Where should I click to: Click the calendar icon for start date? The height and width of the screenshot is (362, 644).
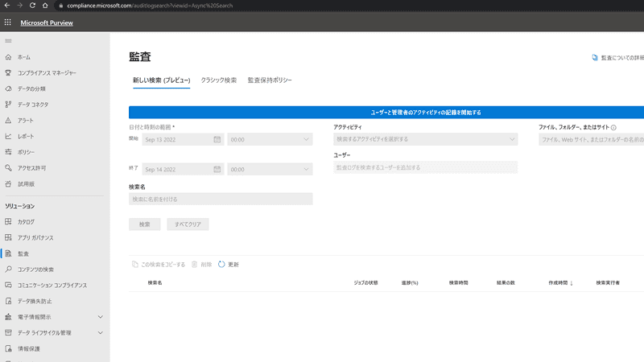pyautogui.click(x=217, y=139)
